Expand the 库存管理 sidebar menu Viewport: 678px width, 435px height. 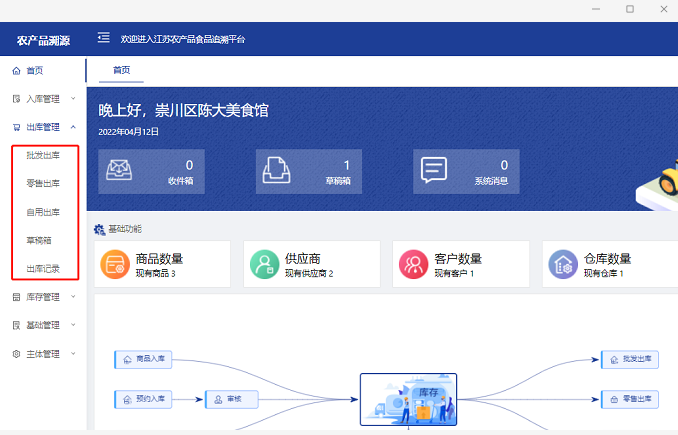click(42, 297)
